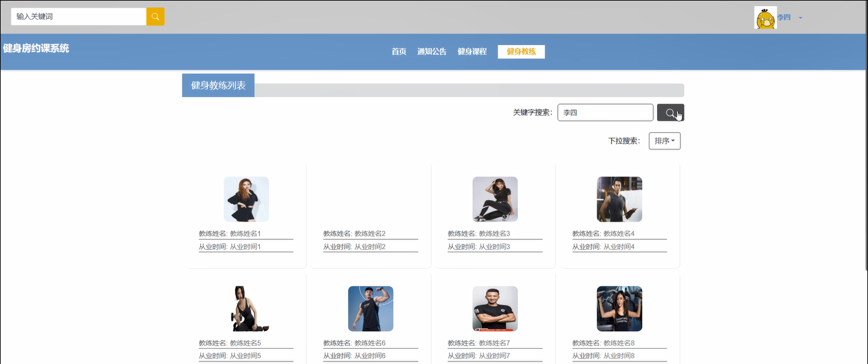
Task: Click the 教练姓名4 text
Action: coord(619,234)
